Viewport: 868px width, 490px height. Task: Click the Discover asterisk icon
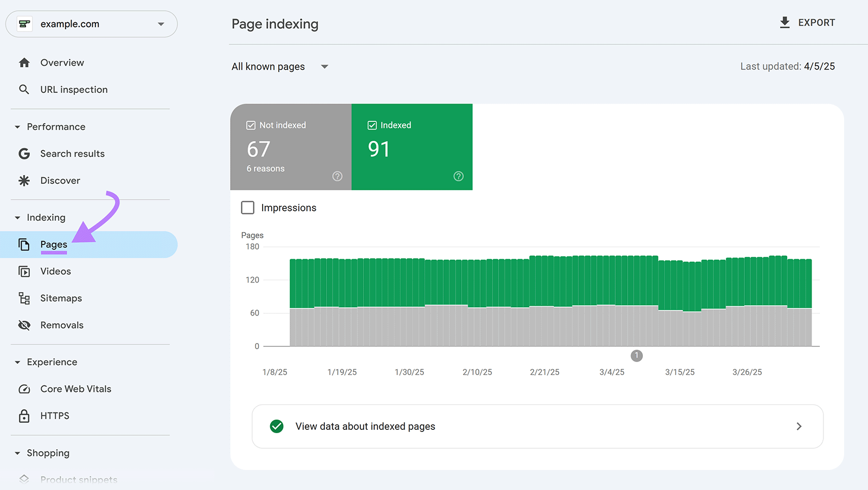tap(24, 180)
